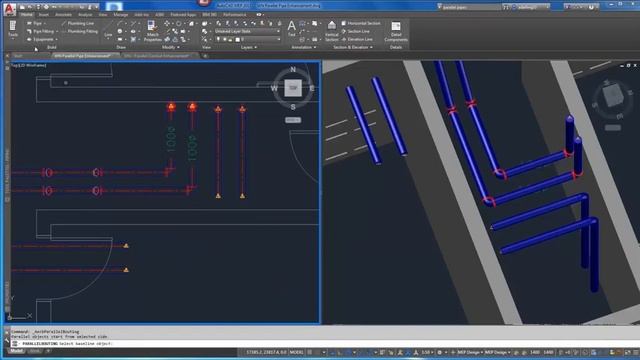Close the command line window icon
Viewport: 640px width, 360px height.
(x=7, y=332)
